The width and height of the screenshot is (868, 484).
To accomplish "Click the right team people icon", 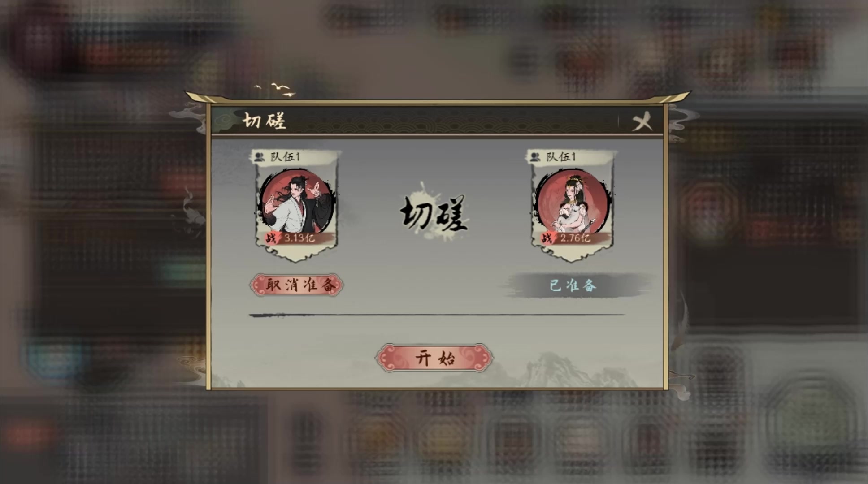I will 535,157.
